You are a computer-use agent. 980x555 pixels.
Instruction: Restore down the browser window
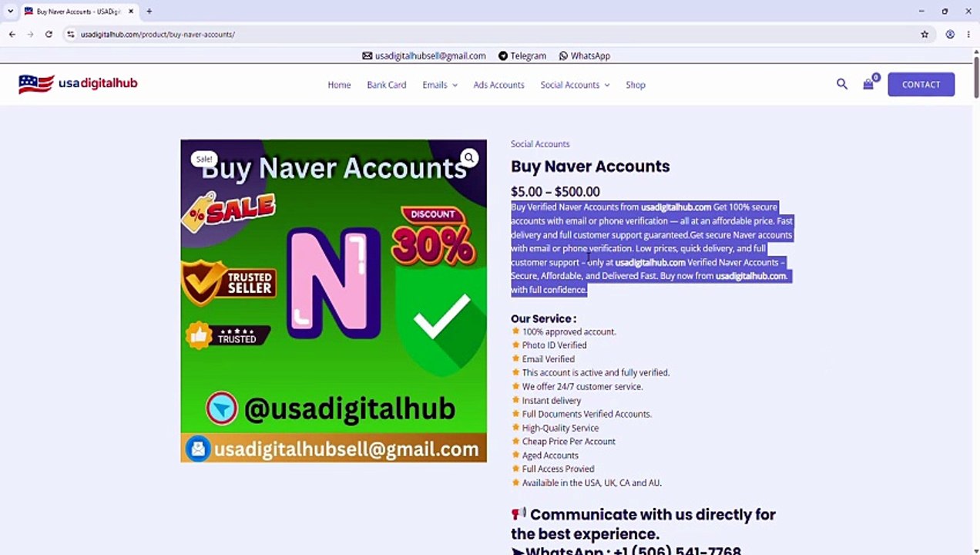(945, 12)
